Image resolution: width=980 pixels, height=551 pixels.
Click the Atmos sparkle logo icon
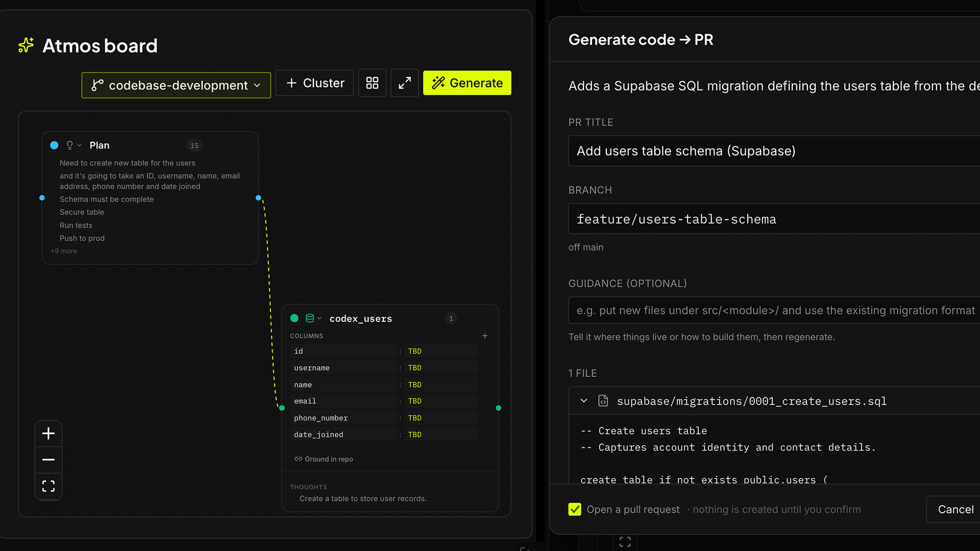coord(26,45)
